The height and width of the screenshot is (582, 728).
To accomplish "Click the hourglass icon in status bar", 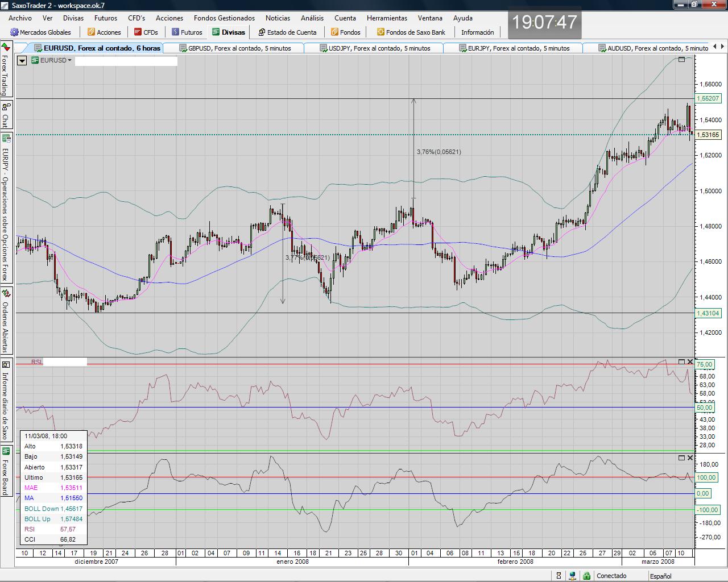I will 559,576.
